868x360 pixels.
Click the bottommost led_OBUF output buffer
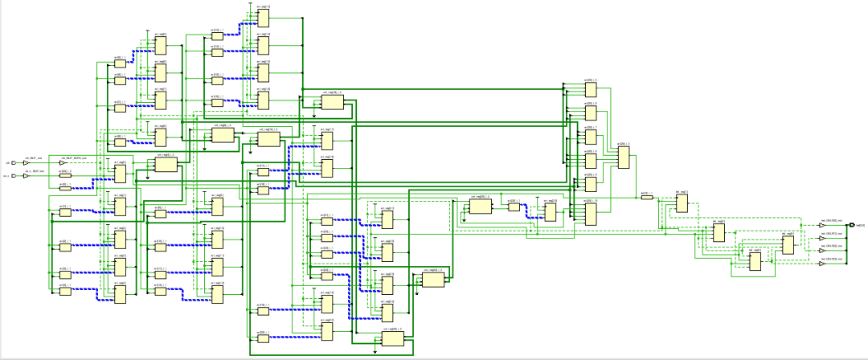pos(821,262)
